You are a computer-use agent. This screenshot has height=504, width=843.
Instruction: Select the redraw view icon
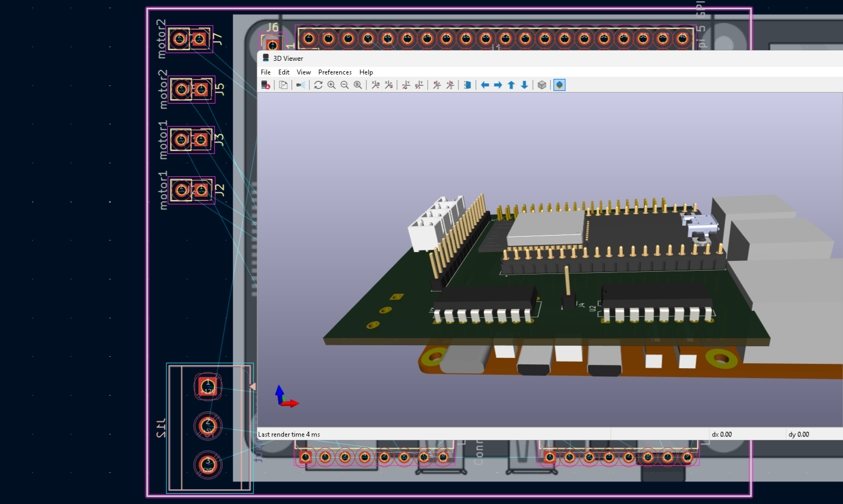point(318,85)
